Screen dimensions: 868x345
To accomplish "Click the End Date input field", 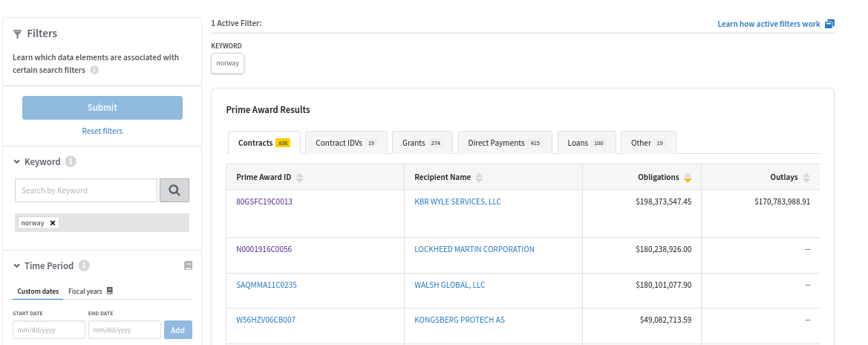I will [x=125, y=330].
